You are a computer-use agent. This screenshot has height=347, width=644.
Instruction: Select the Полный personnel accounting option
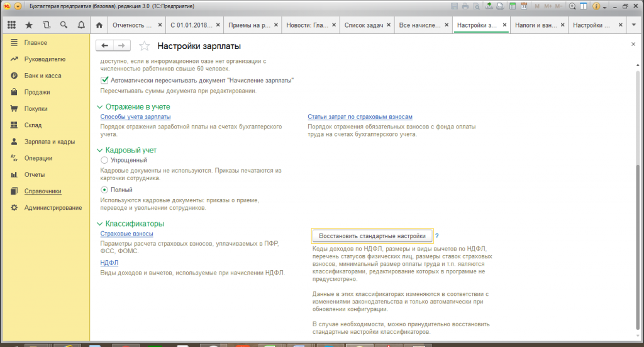pyautogui.click(x=104, y=190)
